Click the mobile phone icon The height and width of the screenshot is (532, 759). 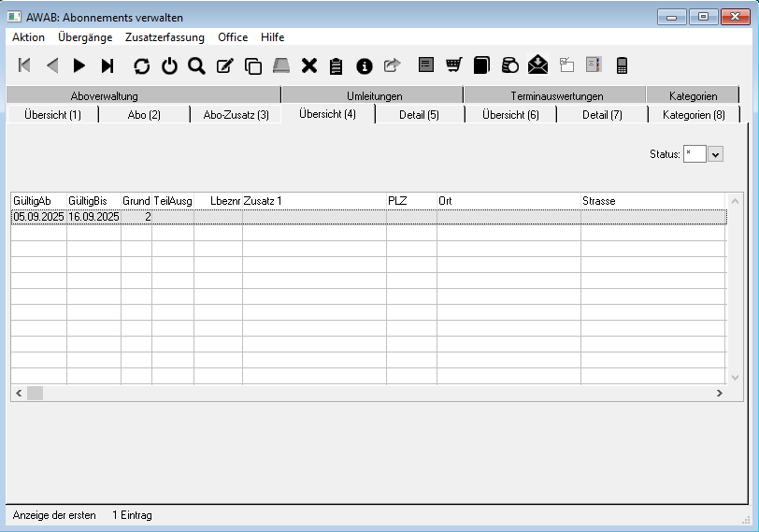pyautogui.click(x=622, y=65)
